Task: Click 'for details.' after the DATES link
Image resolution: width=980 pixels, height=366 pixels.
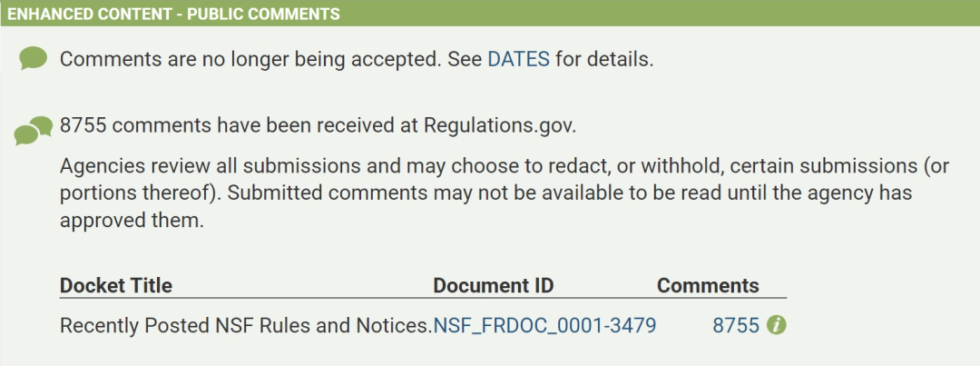Action: coord(604,59)
